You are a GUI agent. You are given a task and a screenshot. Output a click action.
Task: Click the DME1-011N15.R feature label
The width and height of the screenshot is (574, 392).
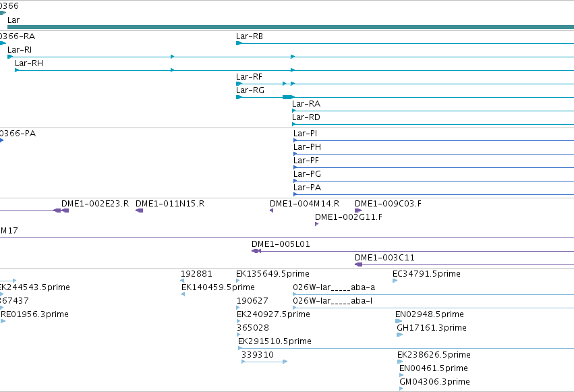[x=170, y=204]
